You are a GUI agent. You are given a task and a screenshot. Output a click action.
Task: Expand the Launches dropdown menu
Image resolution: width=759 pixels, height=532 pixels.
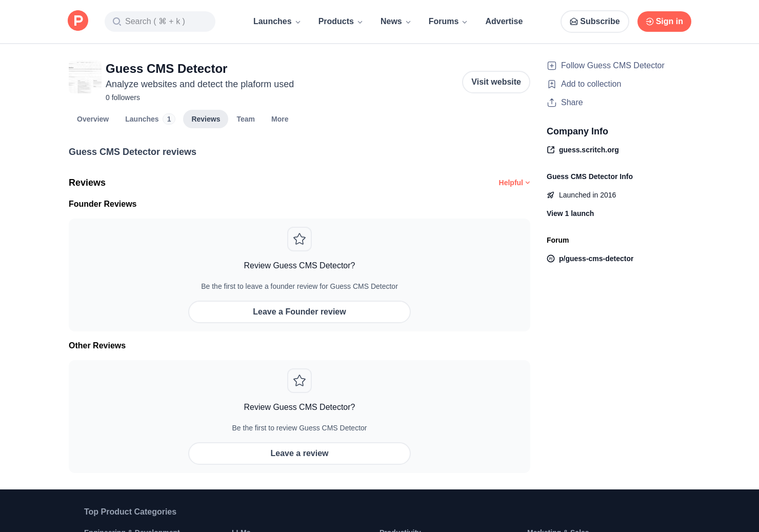point(276,22)
